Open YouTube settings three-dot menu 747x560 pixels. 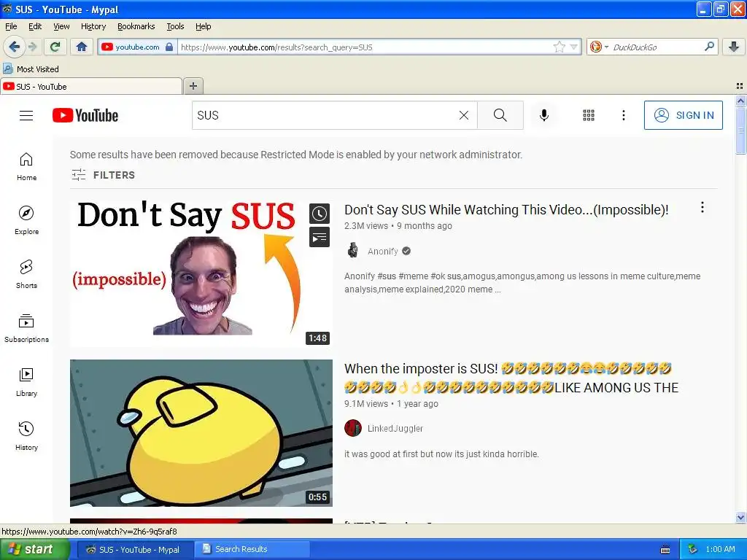pyautogui.click(x=624, y=115)
